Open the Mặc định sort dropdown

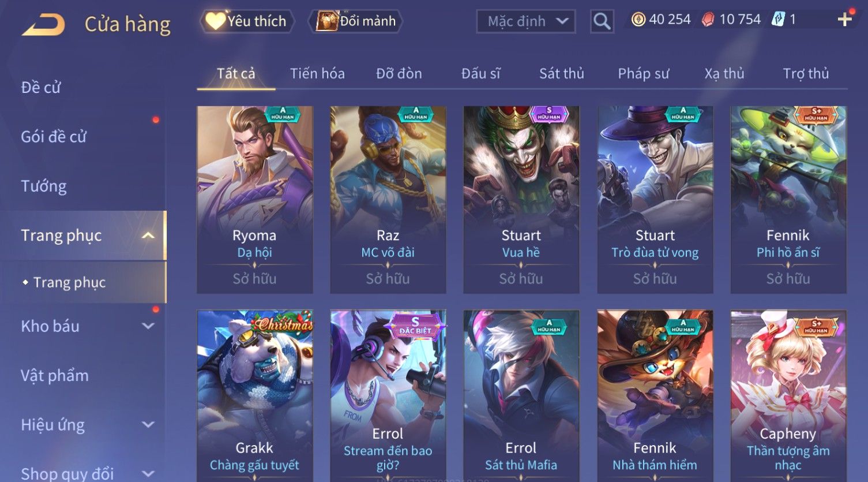coord(526,21)
